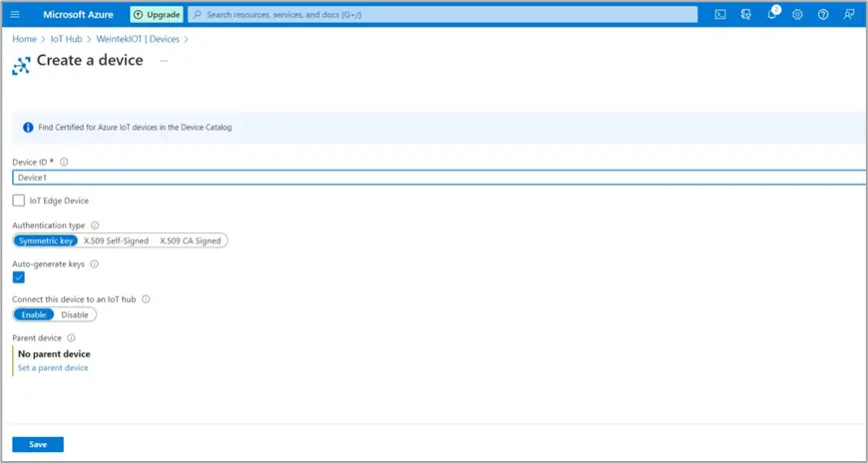Open portal settings gear
This screenshot has width=868, height=463.
(x=797, y=15)
